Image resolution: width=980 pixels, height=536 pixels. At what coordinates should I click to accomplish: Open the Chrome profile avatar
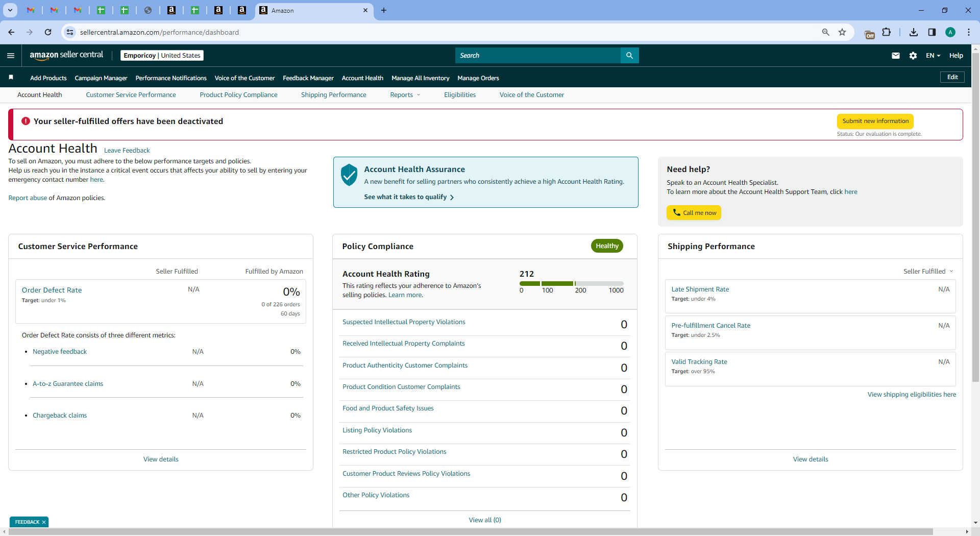point(950,32)
